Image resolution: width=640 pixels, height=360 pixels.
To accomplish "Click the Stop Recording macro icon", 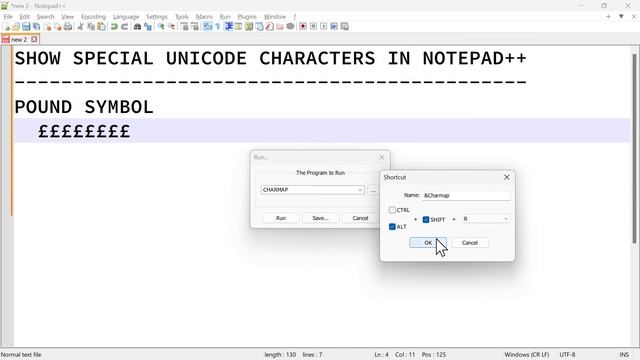I will 313,27.
